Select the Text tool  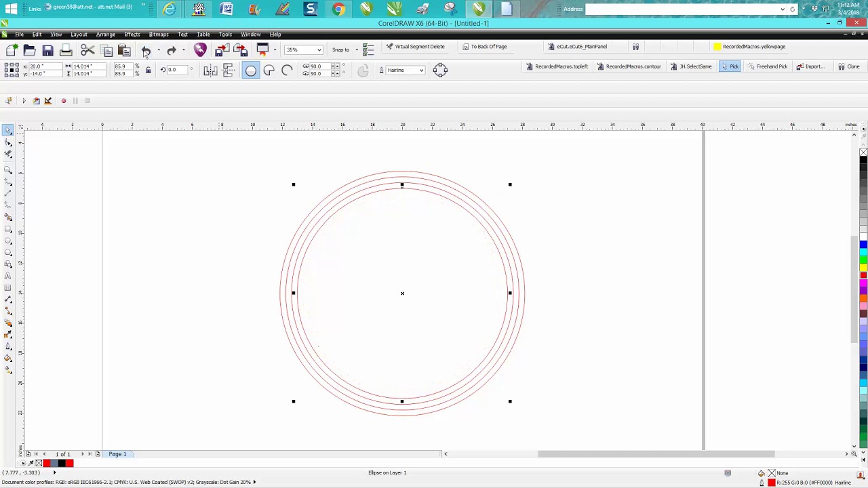(8, 277)
